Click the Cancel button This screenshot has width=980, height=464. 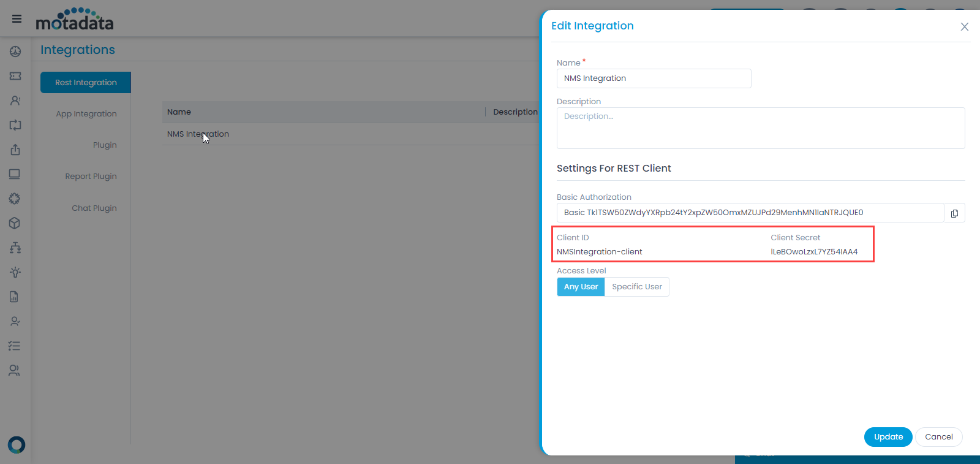[939, 437]
